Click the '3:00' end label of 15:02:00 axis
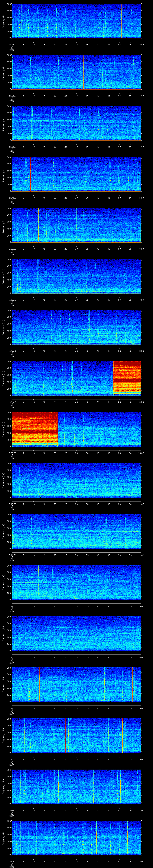Viewport: 153px width, 868px height. (x=141, y=96)
